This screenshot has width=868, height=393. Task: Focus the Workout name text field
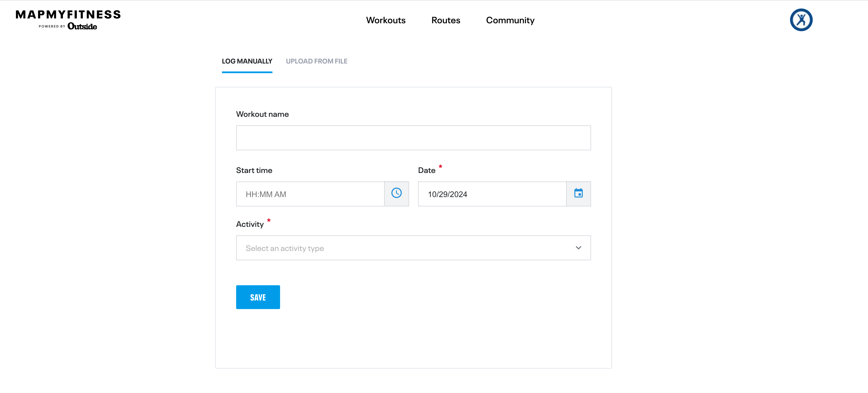point(413,138)
